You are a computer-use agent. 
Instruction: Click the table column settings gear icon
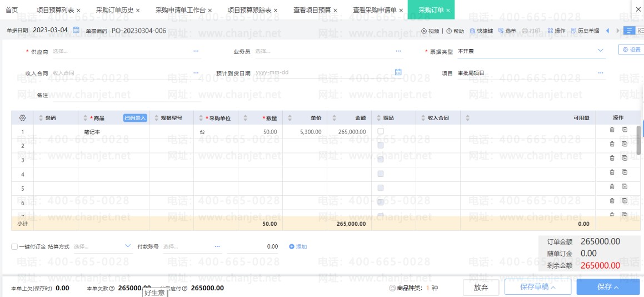tap(23, 118)
